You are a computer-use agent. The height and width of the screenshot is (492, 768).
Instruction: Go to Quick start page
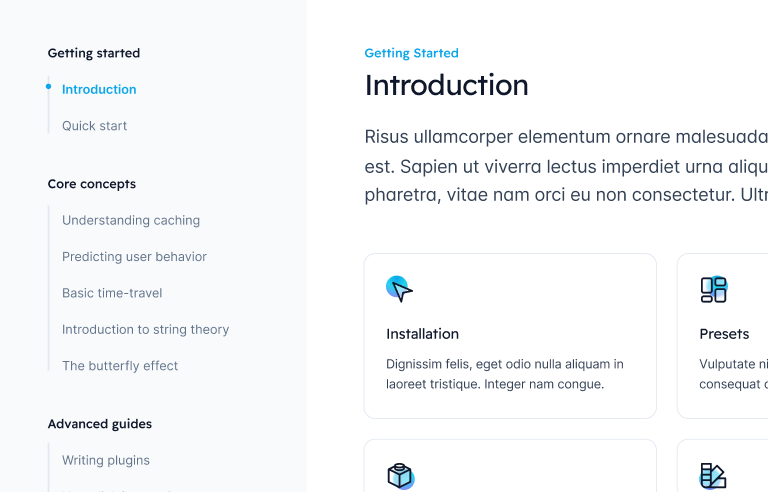[x=94, y=126]
